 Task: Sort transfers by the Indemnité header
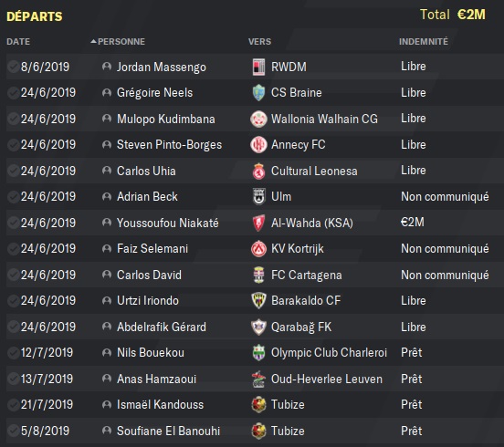click(424, 41)
